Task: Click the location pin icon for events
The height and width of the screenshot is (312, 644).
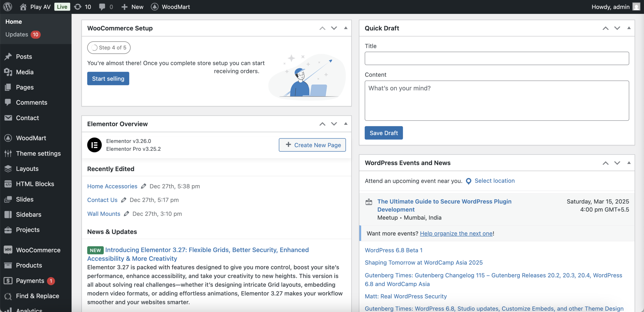Action: [469, 181]
